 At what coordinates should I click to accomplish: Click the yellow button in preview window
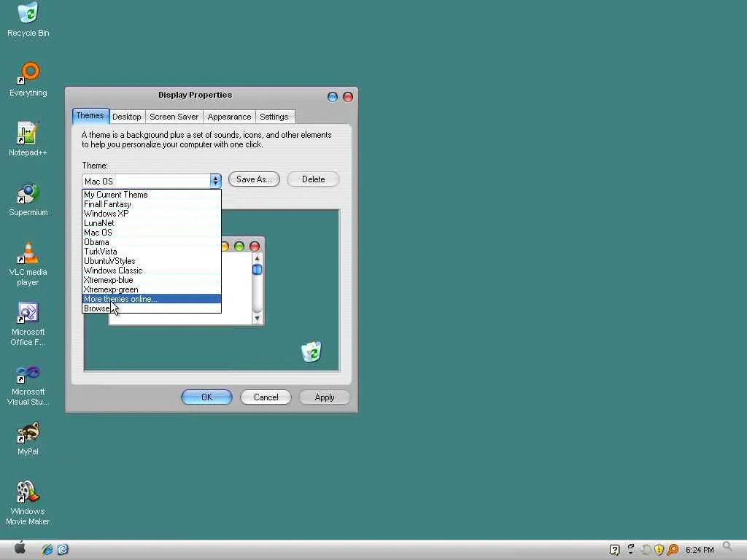225,246
